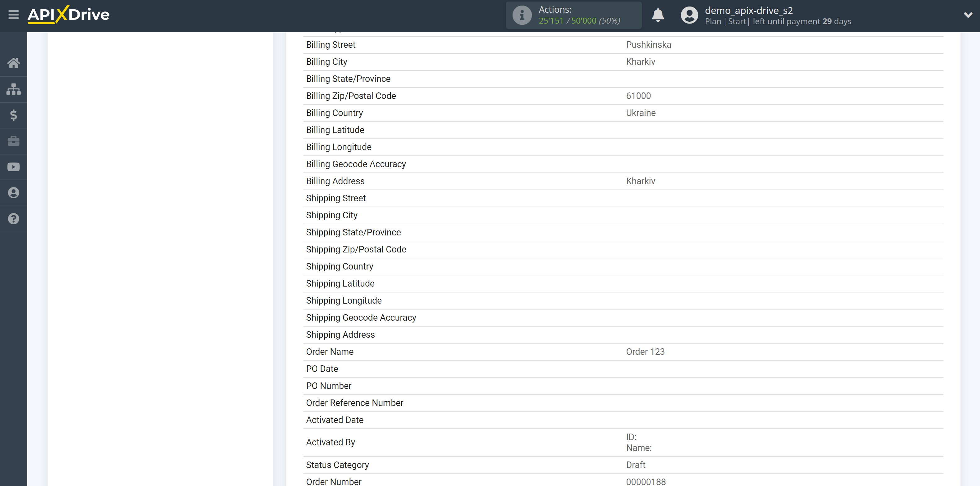Select the Billing Longitude label
Image resolution: width=980 pixels, height=486 pixels.
pyautogui.click(x=339, y=147)
